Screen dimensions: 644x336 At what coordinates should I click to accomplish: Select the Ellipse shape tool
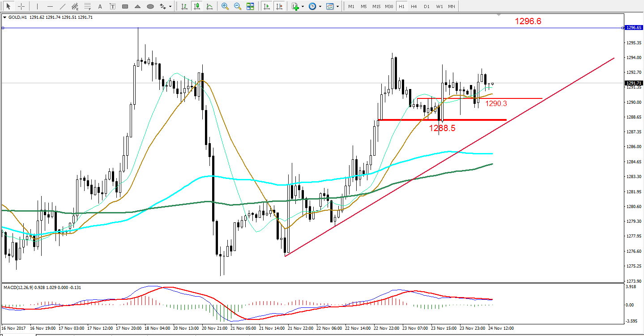point(150,7)
